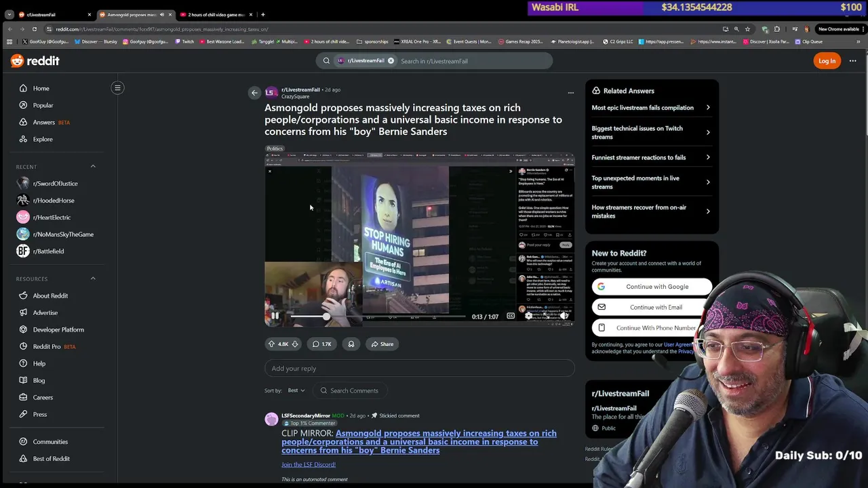Viewport: 868px width, 488px height.
Task: Pause the video clip
Action: (x=275, y=317)
